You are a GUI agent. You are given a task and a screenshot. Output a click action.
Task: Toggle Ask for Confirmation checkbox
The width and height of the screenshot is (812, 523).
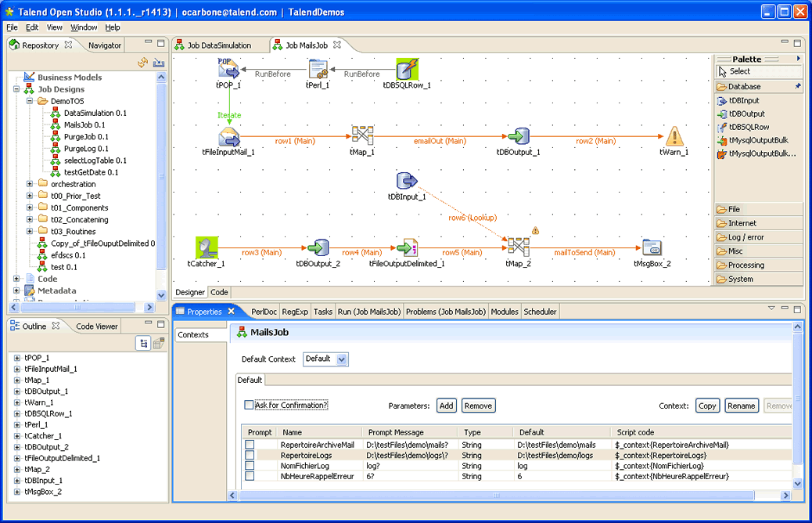click(249, 405)
